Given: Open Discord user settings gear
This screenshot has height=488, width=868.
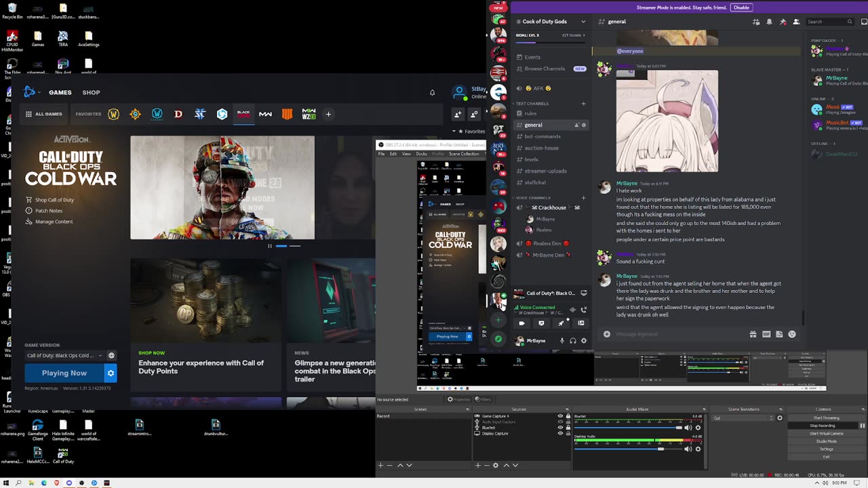Looking at the screenshot, I should click(x=584, y=340).
